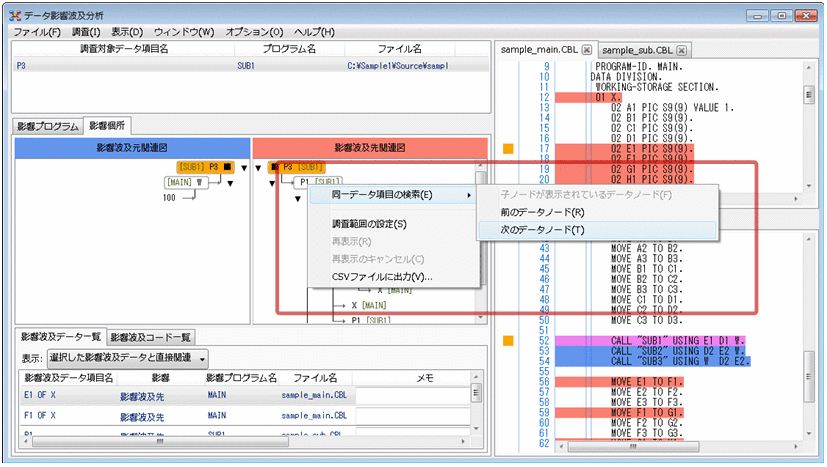Switch to the 影響個所 tab
Image resolution: width=827 pixels, height=467 pixels.
(x=107, y=126)
